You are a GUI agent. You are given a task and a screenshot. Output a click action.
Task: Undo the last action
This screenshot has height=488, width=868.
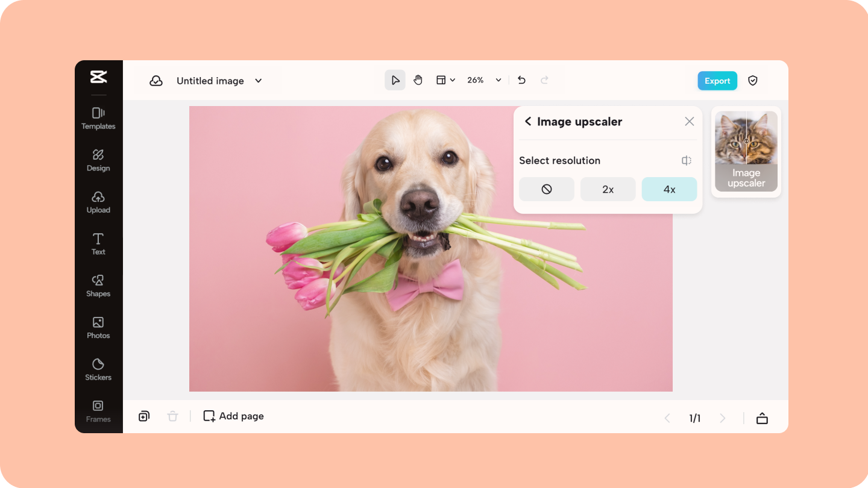(x=522, y=80)
